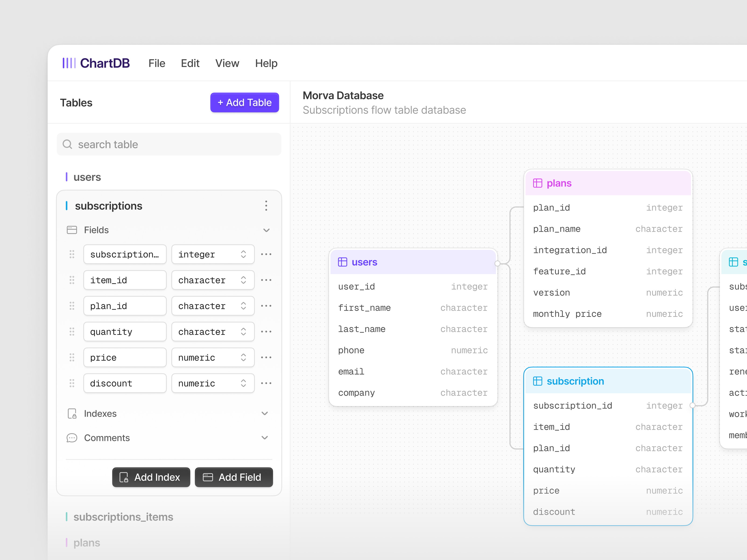Click the search magnifier icon

67,144
